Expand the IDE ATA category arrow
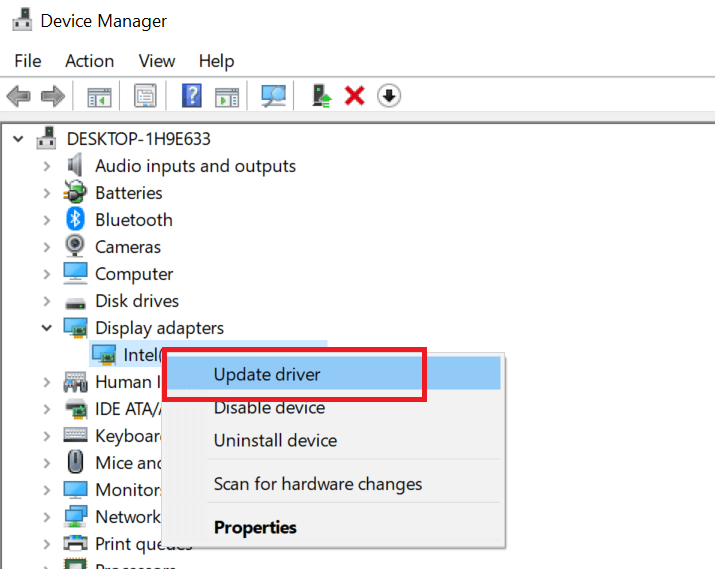Viewport: 715px width, 569px height. (47, 409)
